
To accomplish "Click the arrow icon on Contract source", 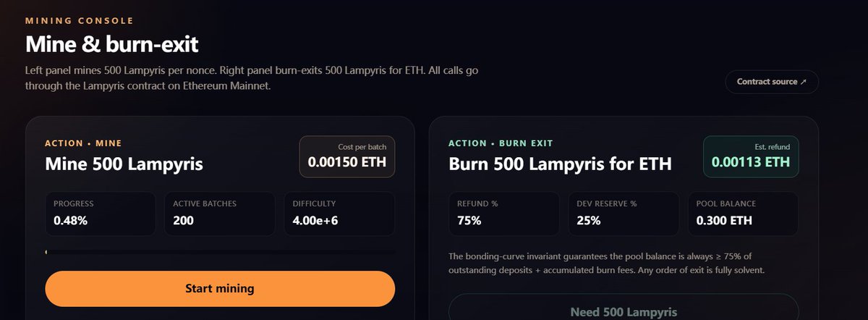I will [x=804, y=82].
